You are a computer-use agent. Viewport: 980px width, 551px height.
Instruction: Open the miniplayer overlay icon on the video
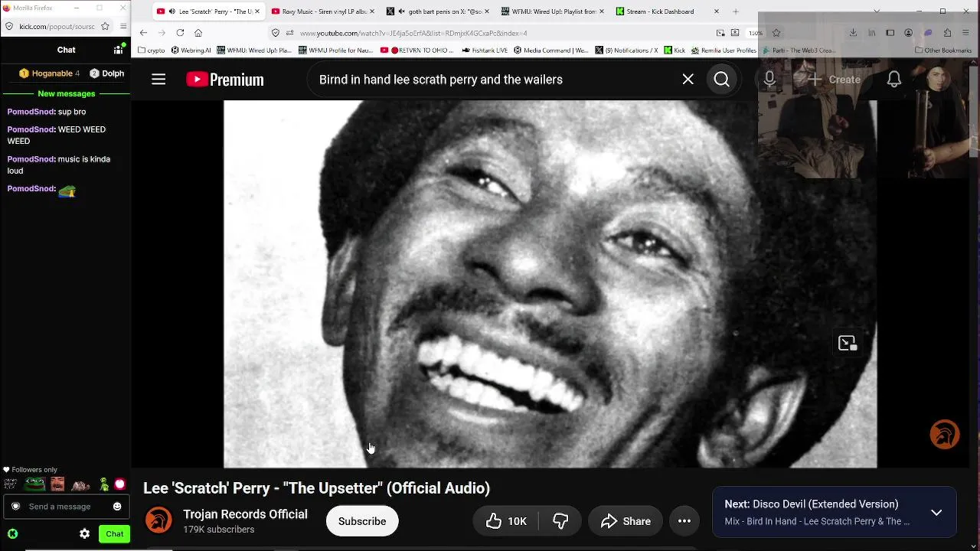pos(847,343)
